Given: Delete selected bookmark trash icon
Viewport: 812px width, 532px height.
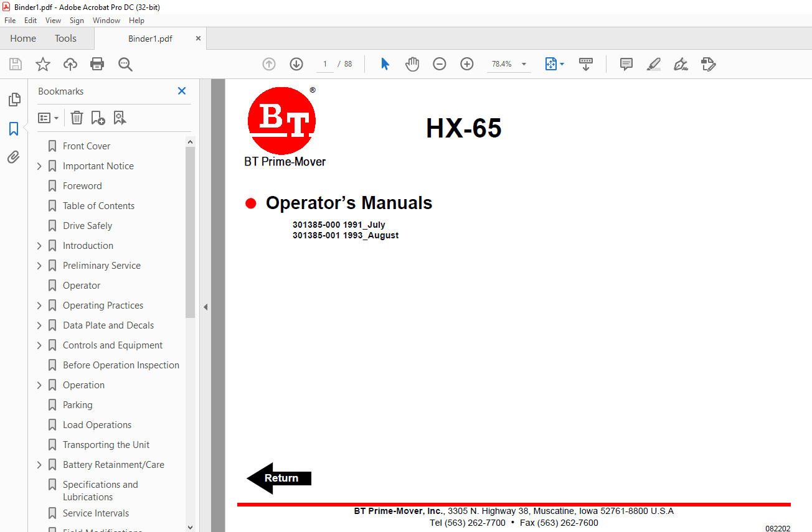Looking at the screenshot, I should coord(77,118).
